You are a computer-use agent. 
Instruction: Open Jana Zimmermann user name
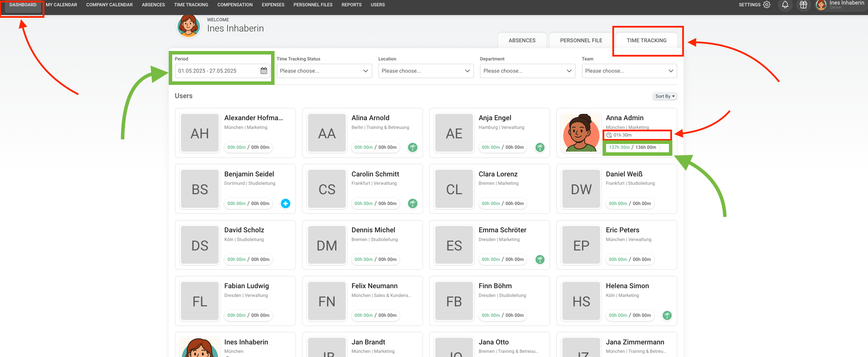(x=635, y=342)
